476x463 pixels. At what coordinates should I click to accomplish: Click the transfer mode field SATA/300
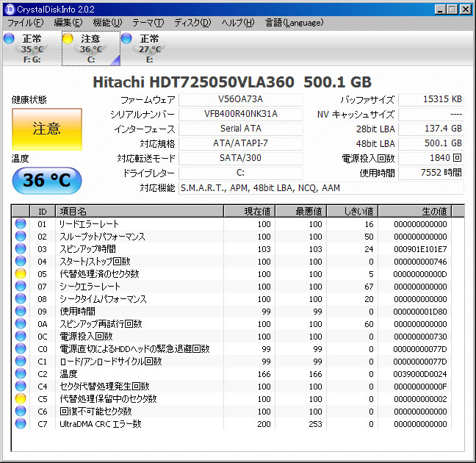[240, 158]
